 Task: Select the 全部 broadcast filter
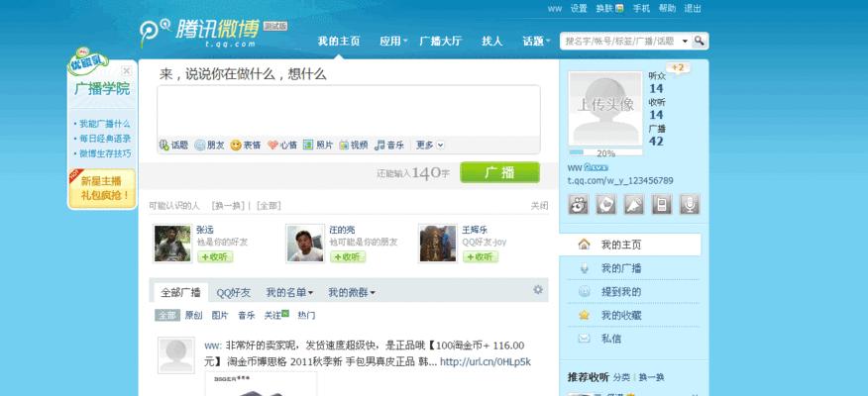[167, 315]
